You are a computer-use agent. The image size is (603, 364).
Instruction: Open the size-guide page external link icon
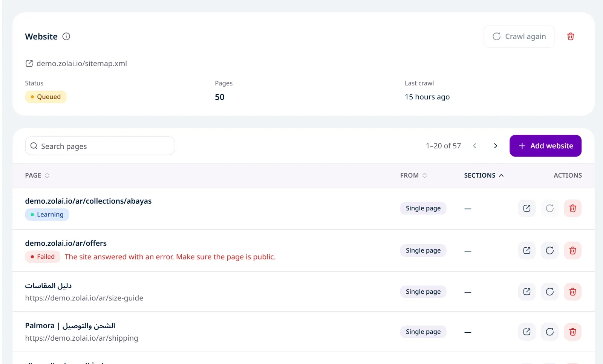click(x=527, y=292)
